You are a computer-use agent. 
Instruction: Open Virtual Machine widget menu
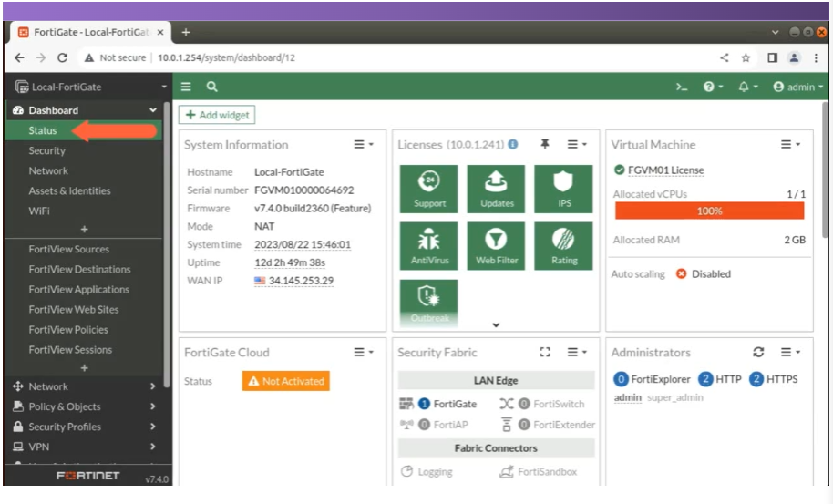coord(790,144)
